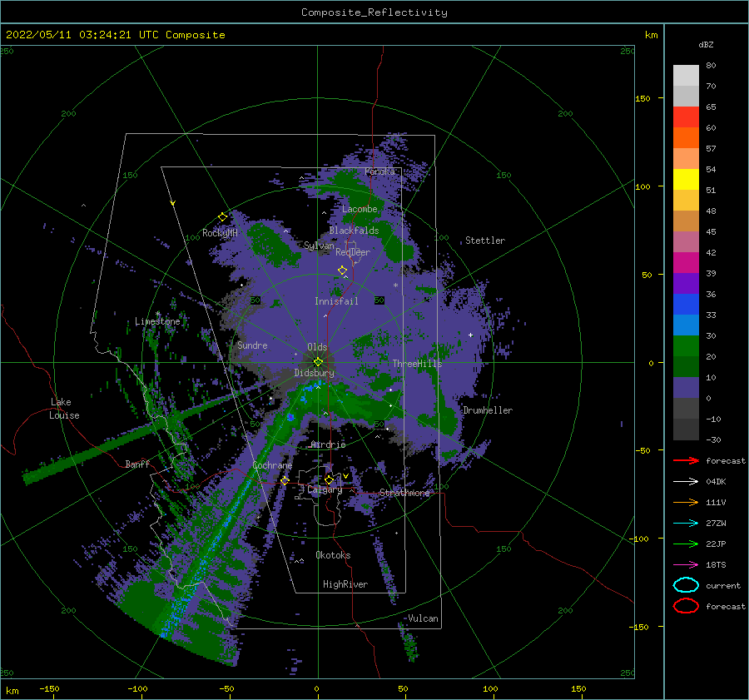Select the Vulcan label
The height and width of the screenshot is (700, 749).
[424, 618]
